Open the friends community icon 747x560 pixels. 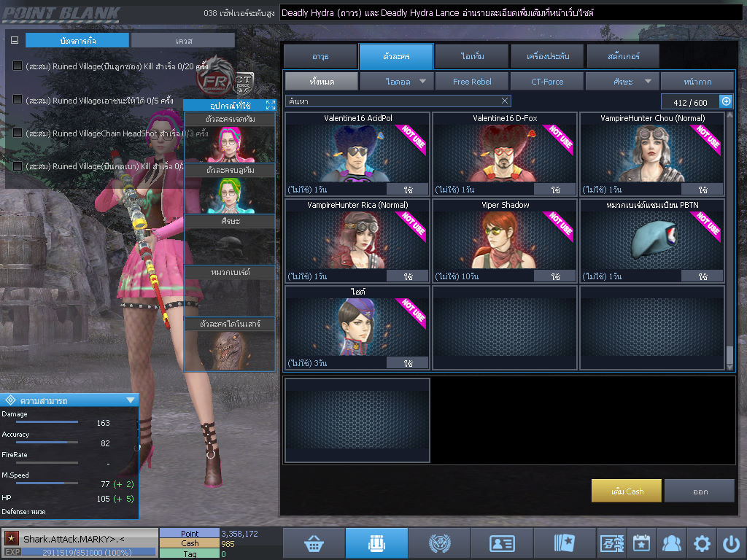coord(672,542)
